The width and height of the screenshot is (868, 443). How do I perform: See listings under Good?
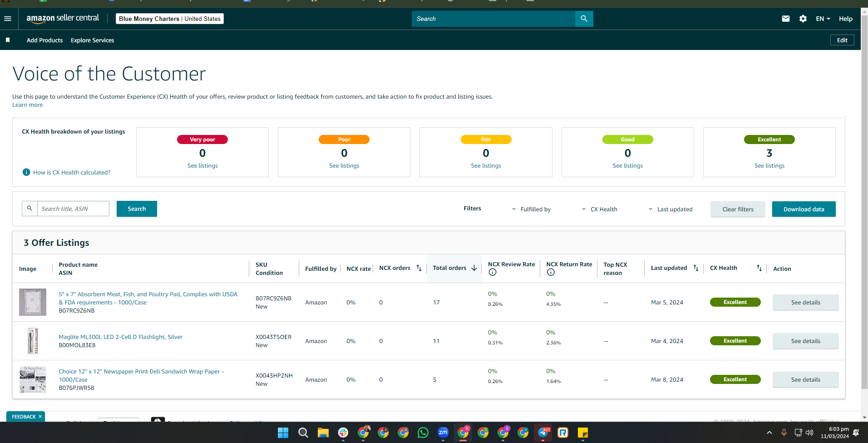click(627, 166)
